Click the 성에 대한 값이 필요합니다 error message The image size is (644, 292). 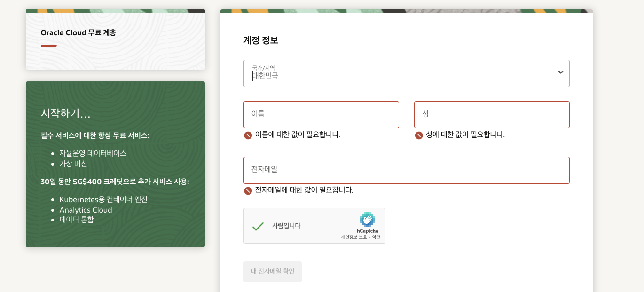pos(465,135)
